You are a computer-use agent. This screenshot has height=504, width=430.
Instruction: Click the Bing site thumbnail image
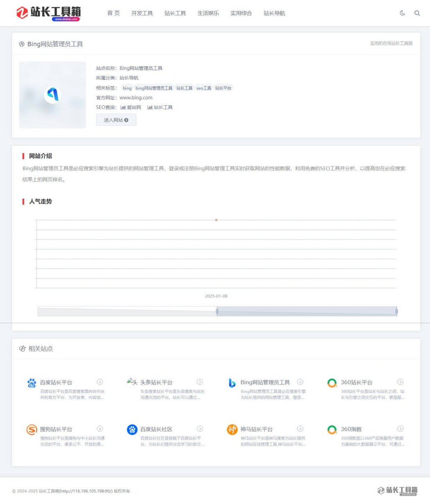[x=53, y=95]
